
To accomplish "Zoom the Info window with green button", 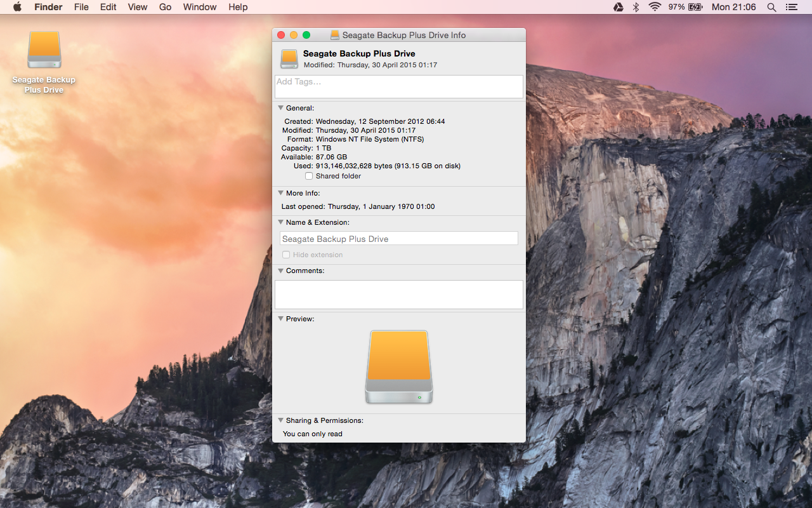I will [306, 35].
